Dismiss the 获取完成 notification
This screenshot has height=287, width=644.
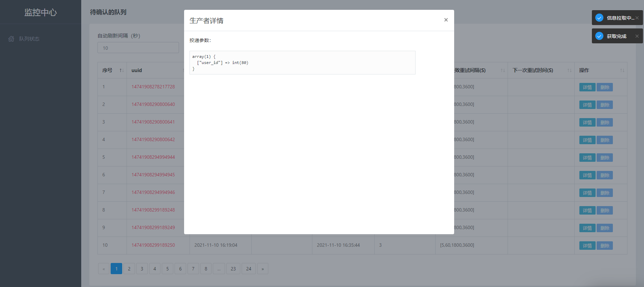click(637, 36)
